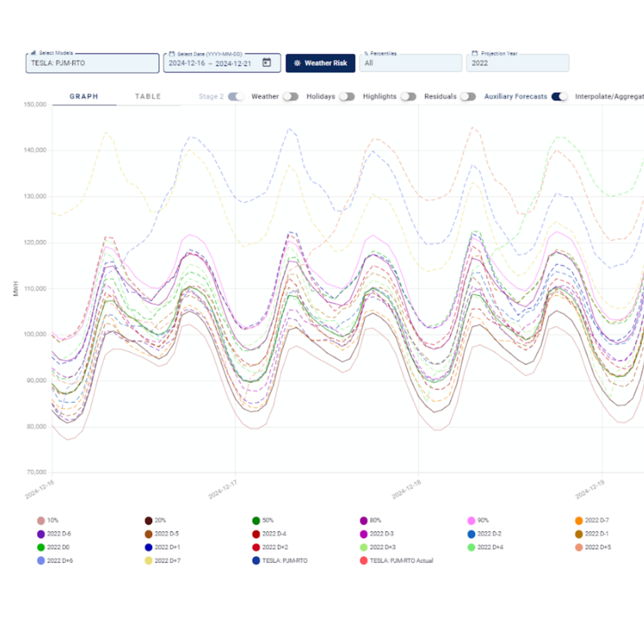Image resolution: width=644 pixels, height=644 pixels.
Task: Click the Projection Year calendar icon
Action: [x=476, y=52]
